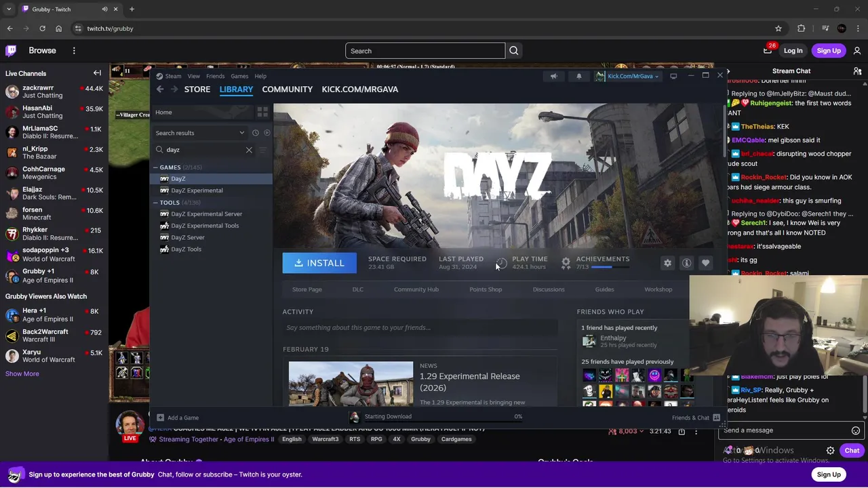Toggle ready-to-play filter icon
Viewport: 868px width, 488px height.
coord(267,133)
